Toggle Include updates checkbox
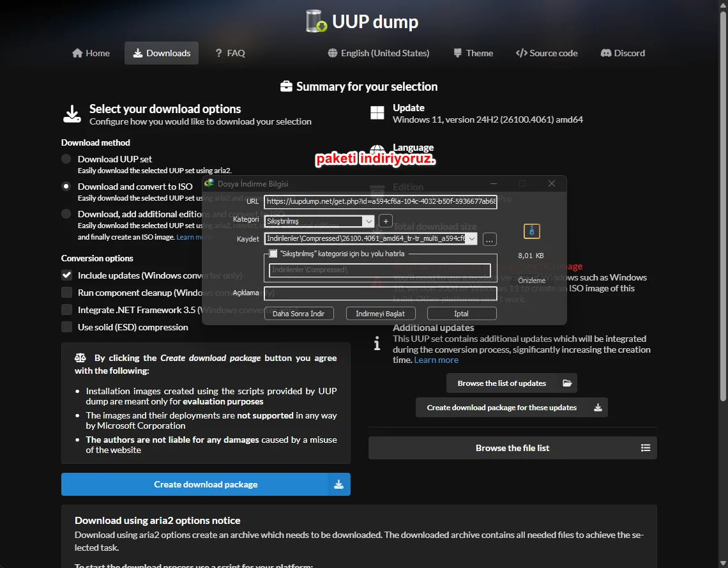728x568 pixels. point(67,275)
